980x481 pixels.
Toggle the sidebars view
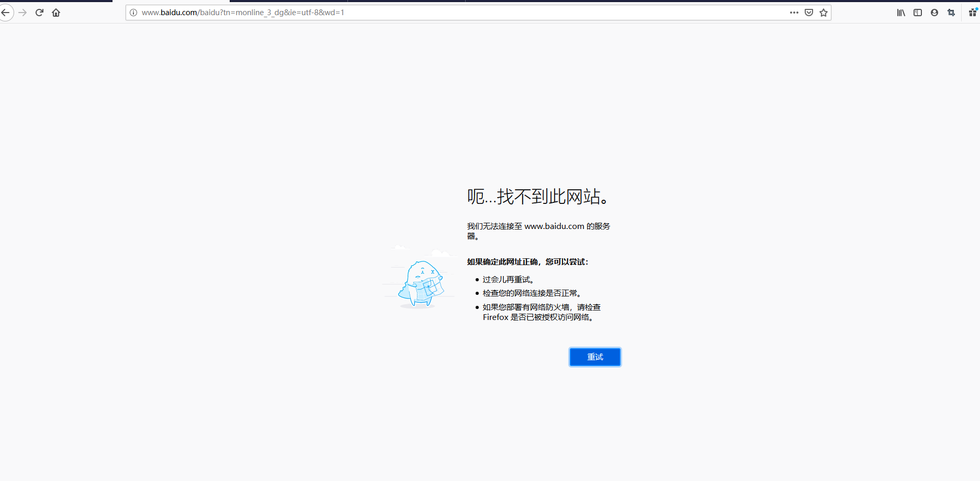(918, 13)
